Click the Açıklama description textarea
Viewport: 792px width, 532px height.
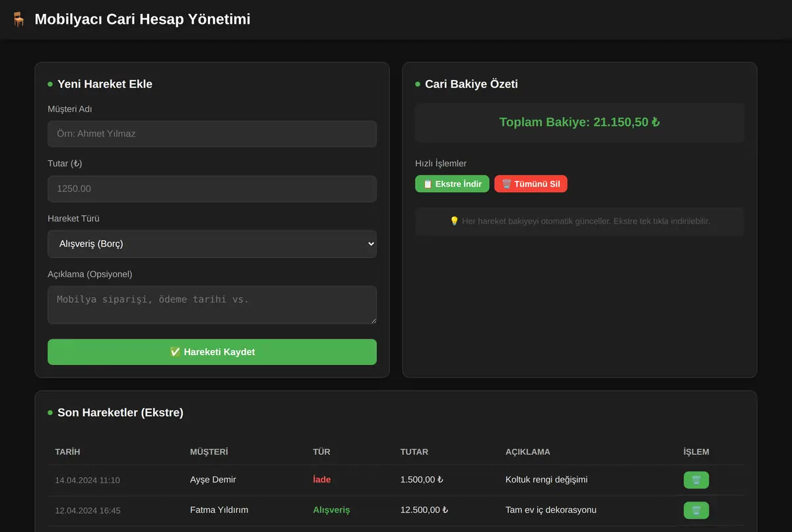(212, 305)
